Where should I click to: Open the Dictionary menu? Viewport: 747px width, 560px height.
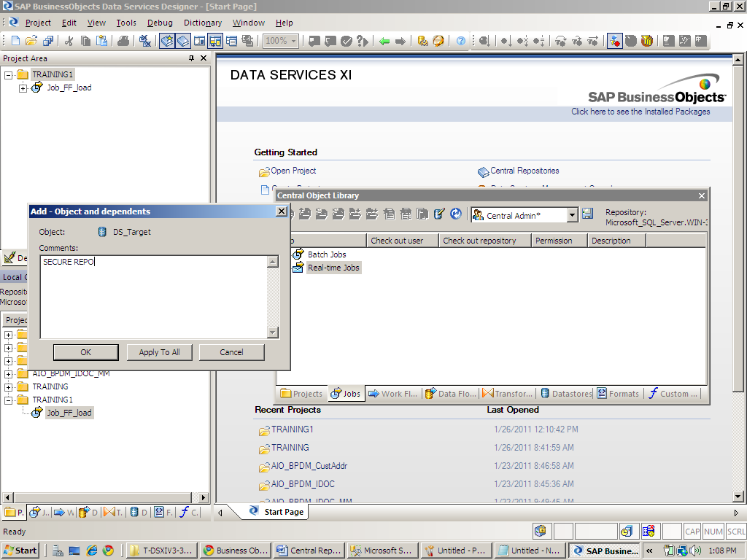click(x=203, y=23)
